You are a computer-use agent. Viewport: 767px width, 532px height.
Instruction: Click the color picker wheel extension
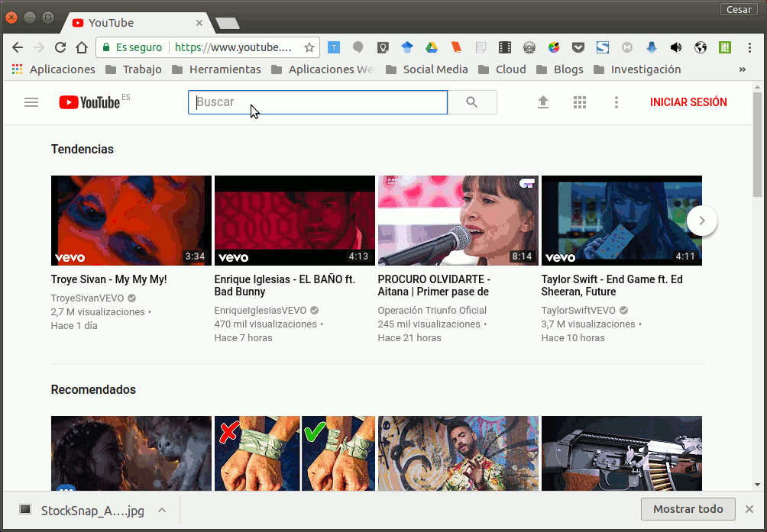[x=554, y=47]
